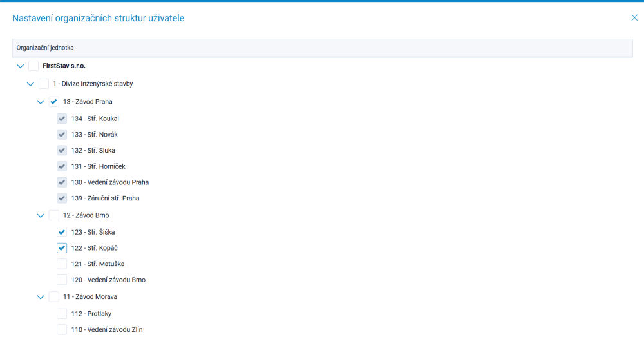Toggle the 139 - Záruční stř. Praha checkbox
This screenshot has height=337, width=644.
point(62,198)
